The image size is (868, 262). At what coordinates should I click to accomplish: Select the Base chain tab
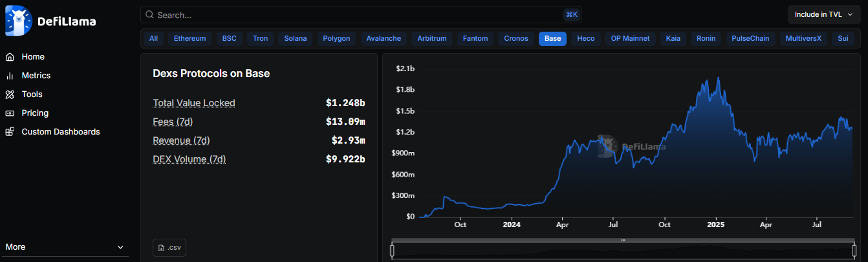(x=552, y=39)
